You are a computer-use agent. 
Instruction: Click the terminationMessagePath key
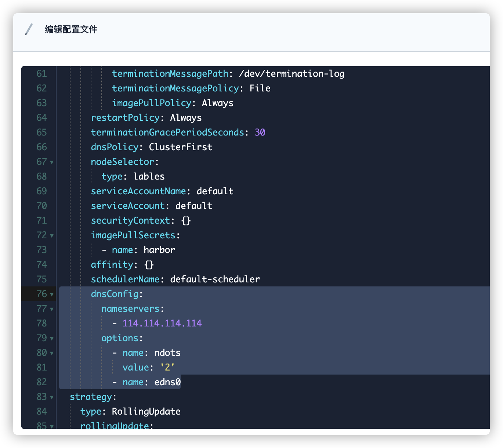pos(170,73)
